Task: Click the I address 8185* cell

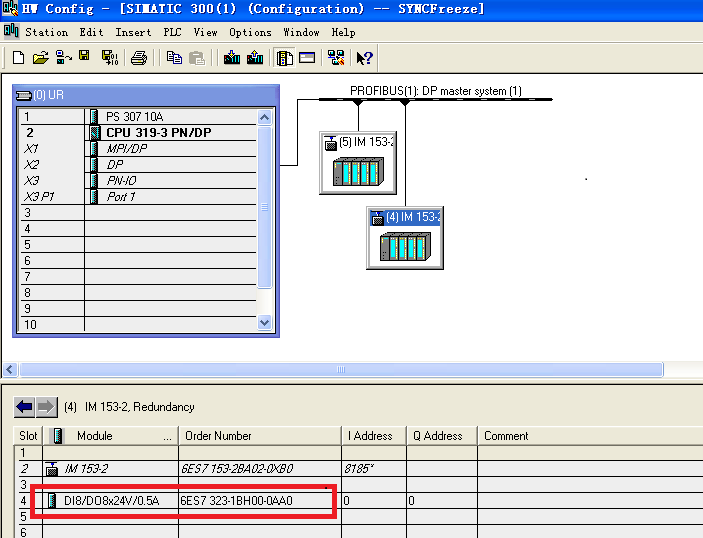Action: pyautogui.click(x=374, y=469)
